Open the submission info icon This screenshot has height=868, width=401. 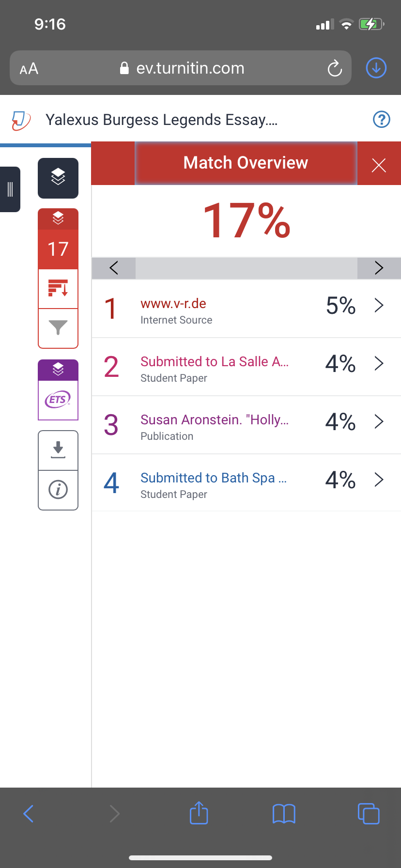(x=58, y=490)
